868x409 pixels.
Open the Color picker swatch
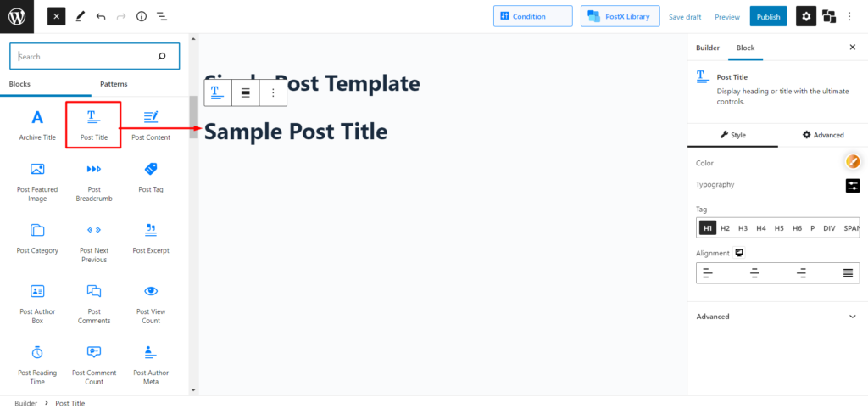pyautogui.click(x=852, y=162)
